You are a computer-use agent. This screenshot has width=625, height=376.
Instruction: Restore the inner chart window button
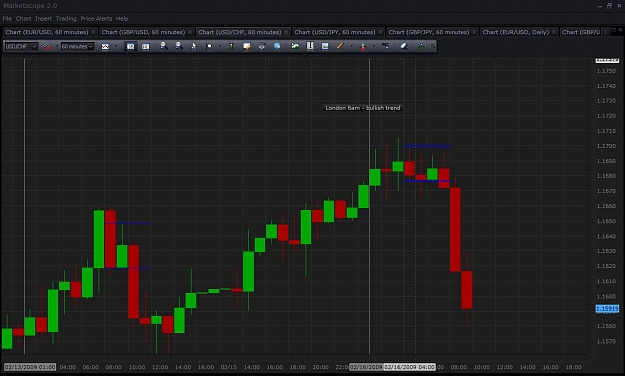[x=613, y=30]
